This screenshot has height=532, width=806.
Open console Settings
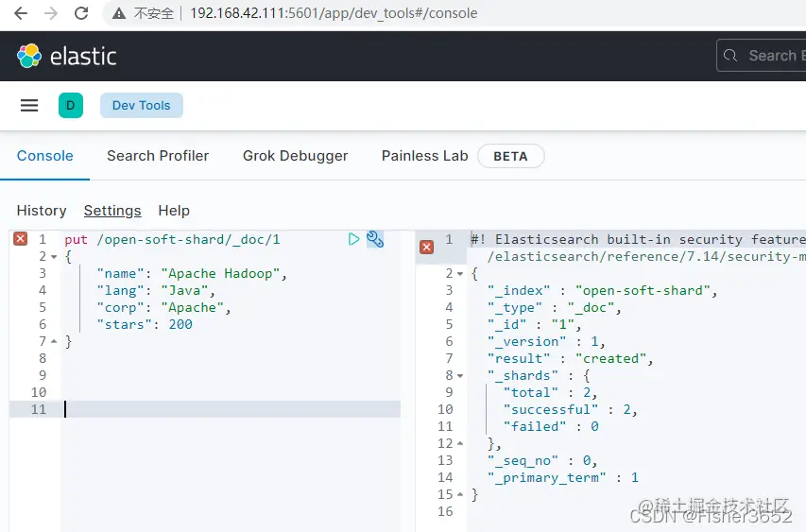click(112, 211)
